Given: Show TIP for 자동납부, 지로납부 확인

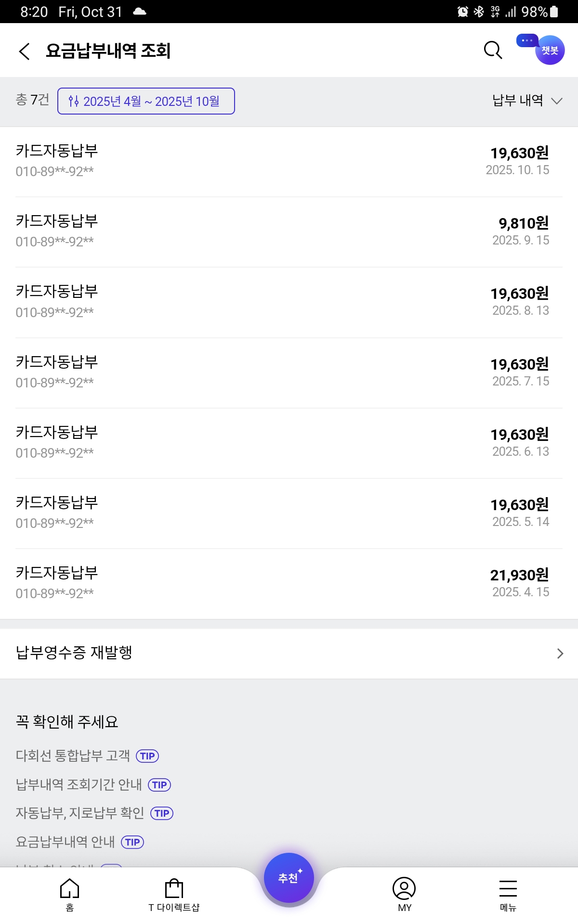Looking at the screenshot, I should tap(162, 813).
